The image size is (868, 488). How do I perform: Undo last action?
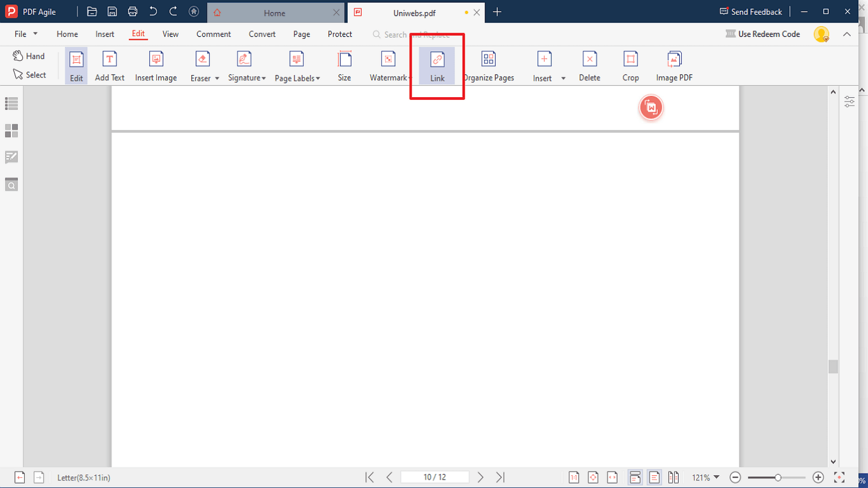coord(153,12)
